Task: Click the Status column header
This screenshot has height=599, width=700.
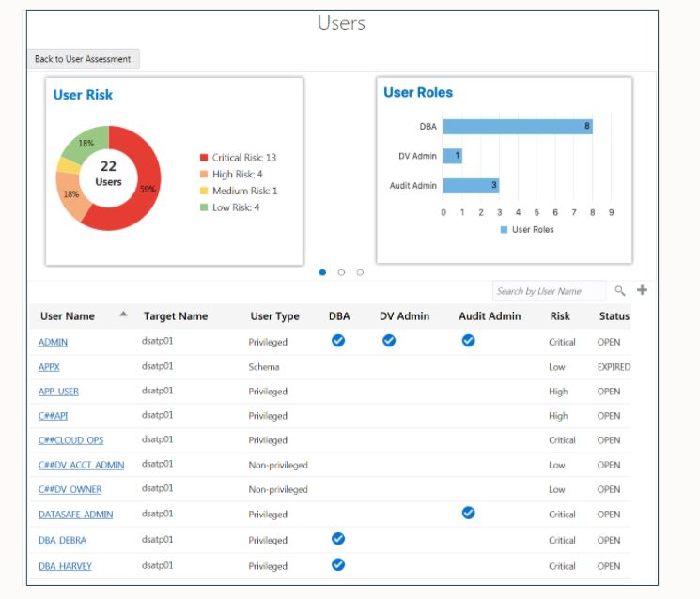Action: coord(614,316)
